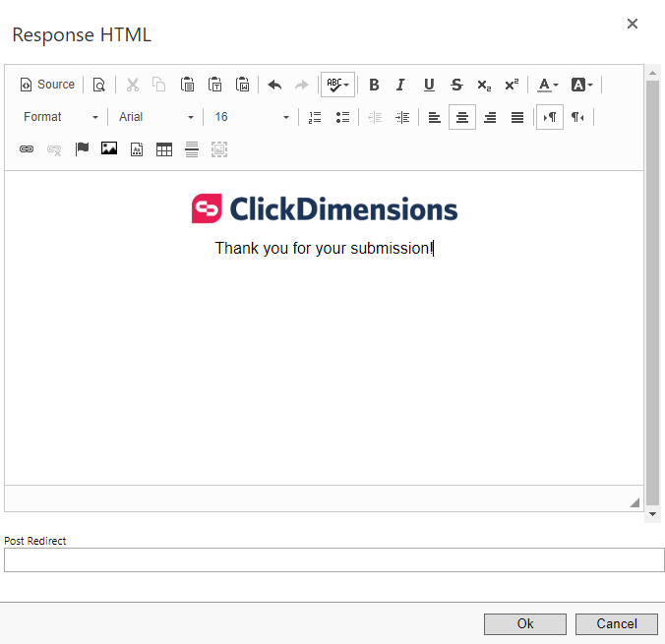Click the editor resize handle corner
Screen dimensions: 665x644
click(x=635, y=502)
